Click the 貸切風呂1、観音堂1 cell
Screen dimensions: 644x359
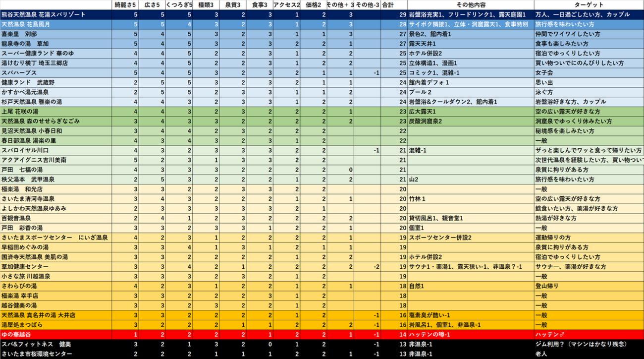point(471,218)
